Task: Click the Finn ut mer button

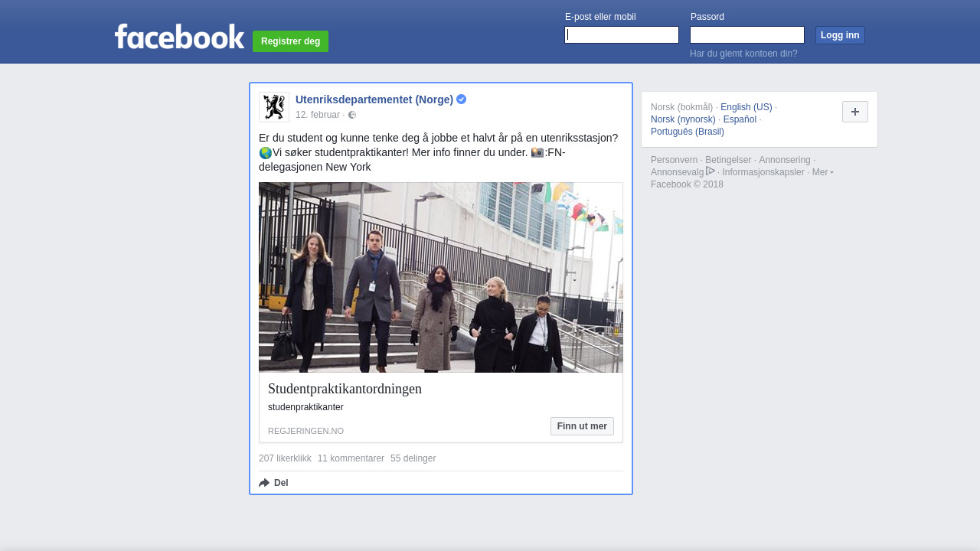Action: pyautogui.click(x=581, y=426)
